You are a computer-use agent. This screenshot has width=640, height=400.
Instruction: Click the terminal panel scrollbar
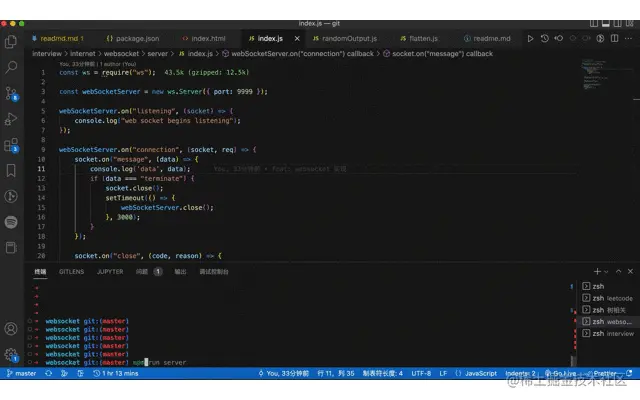pos(573,361)
